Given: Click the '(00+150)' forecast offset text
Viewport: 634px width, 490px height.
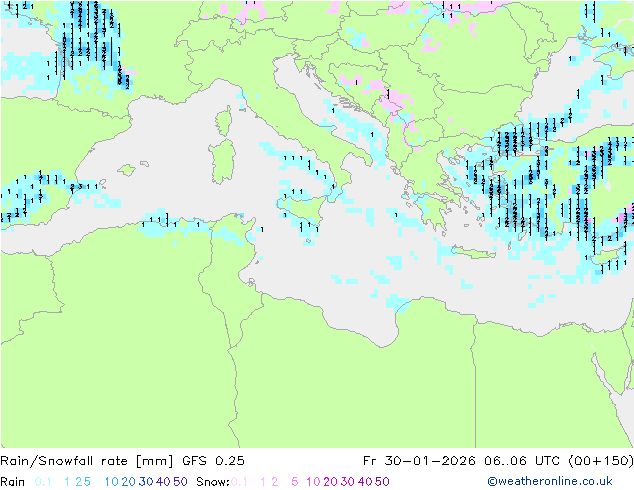Looking at the screenshot, I should click(x=600, y=461).
